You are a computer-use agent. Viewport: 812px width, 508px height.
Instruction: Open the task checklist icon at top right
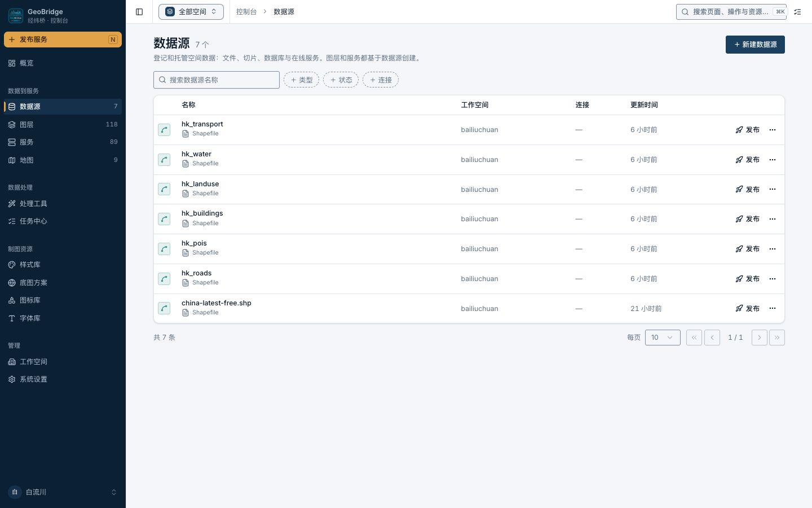797,12
